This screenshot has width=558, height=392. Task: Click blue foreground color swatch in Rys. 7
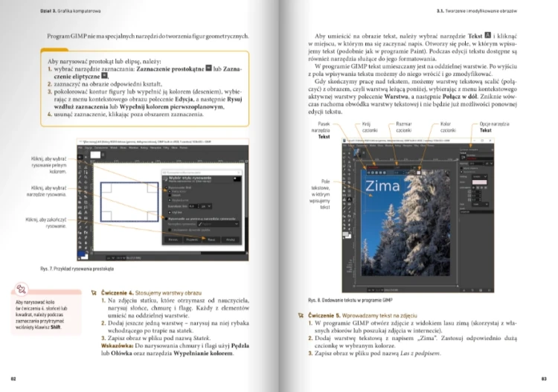click(x=81, y=253)
